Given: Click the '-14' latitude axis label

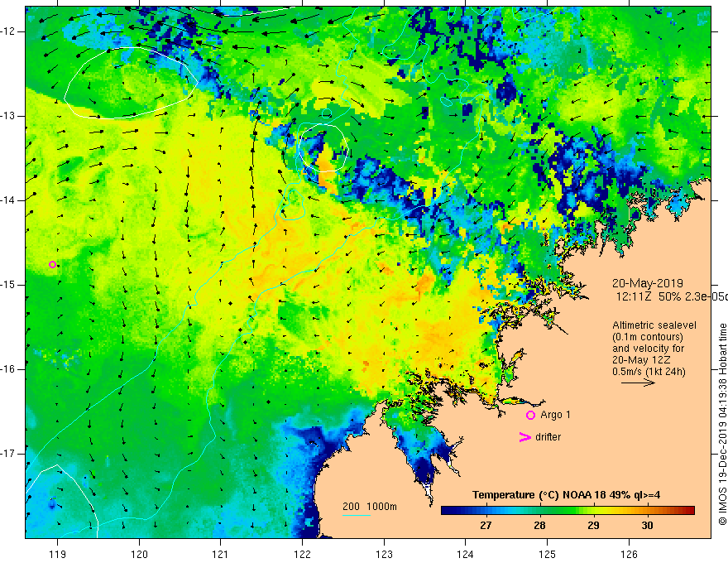Looking at the screenshot, I should point(8,200).
